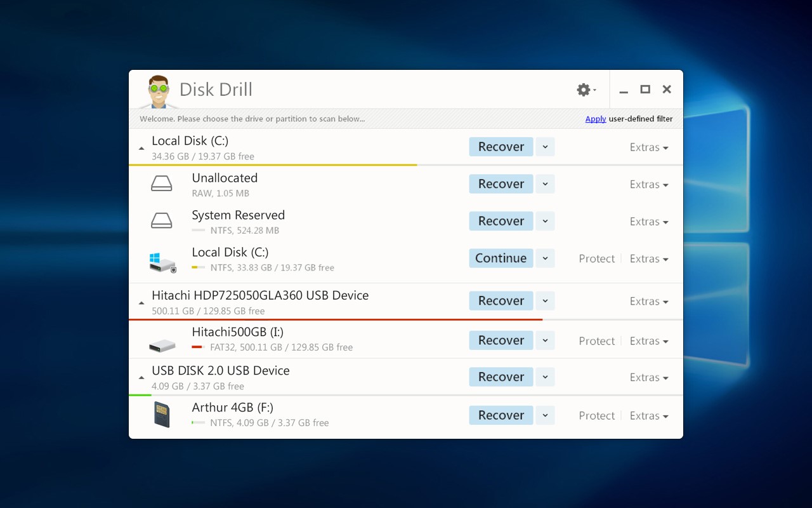Collapse the USB DISK 2.0 USB Device group
This screenshot has height=508, width=812.
141,377
